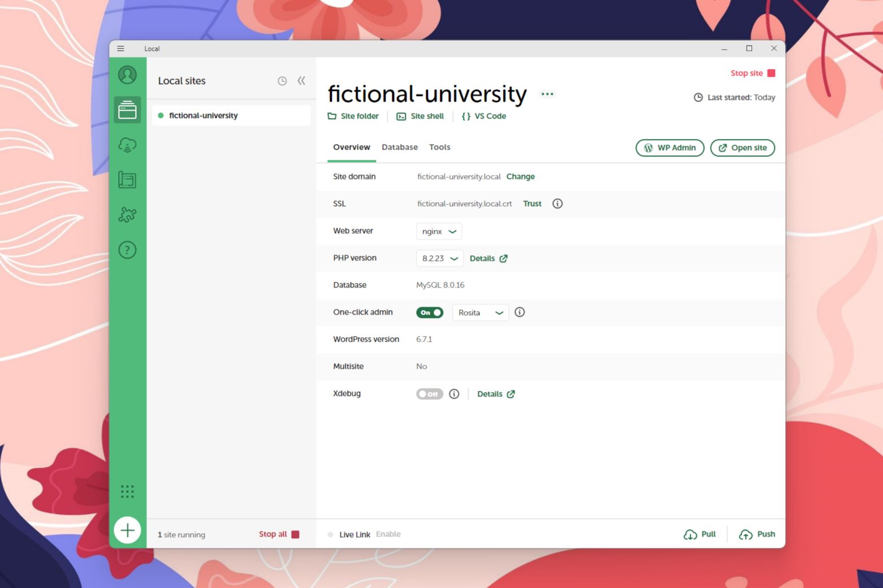This screenshot has width=883, height=588.
Task: Turn off the One-click admin toggle
Action: [x=430, y=312]
